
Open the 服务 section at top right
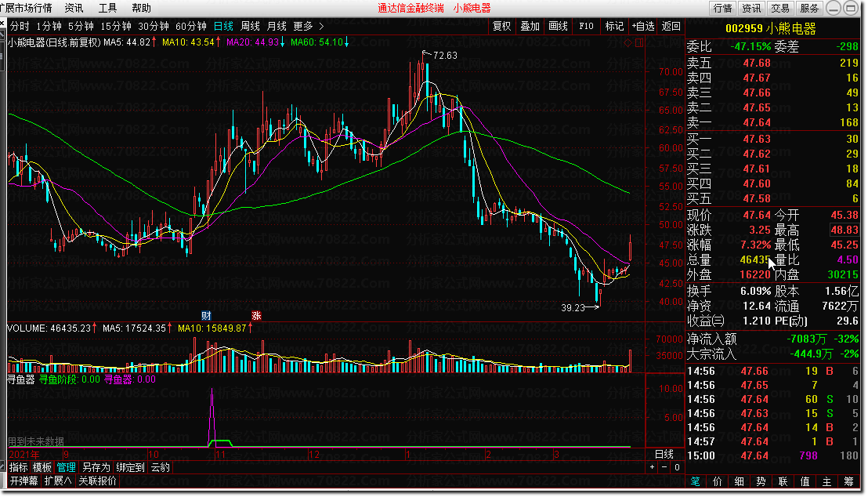pos(808,8)
